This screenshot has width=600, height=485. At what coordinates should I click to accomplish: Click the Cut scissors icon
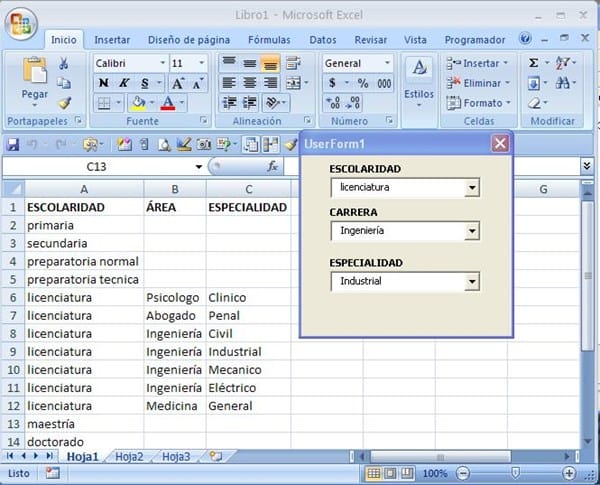click(x=64, y=64)
